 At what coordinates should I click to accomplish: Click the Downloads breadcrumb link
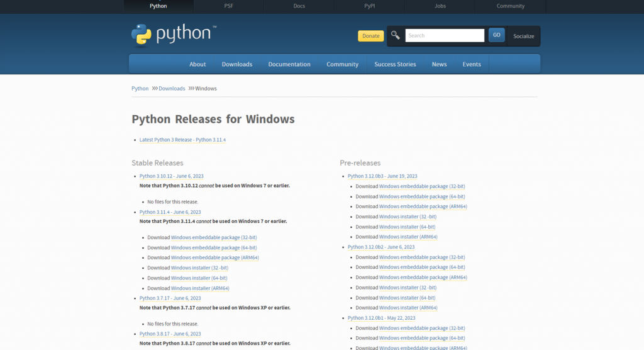click(x=172, y=88)
